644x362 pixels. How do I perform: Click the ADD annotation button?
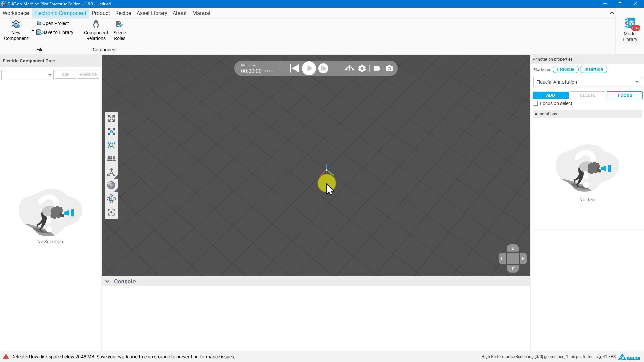pos(550,95)
